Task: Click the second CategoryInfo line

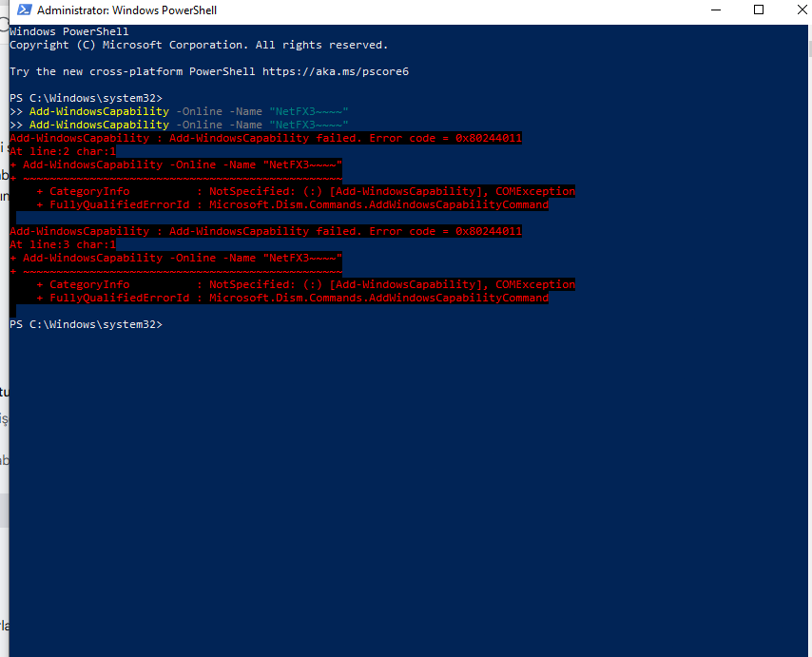Action: click(305, 284)
